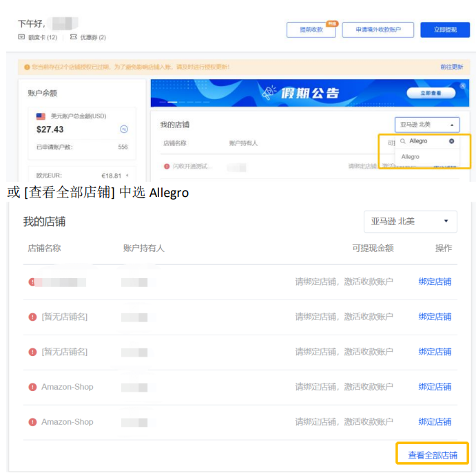This screenshot has height=473, width=476.
Task: Click the 假期公告 banner image
Action: pyautogui.click(x=310, y=93)
